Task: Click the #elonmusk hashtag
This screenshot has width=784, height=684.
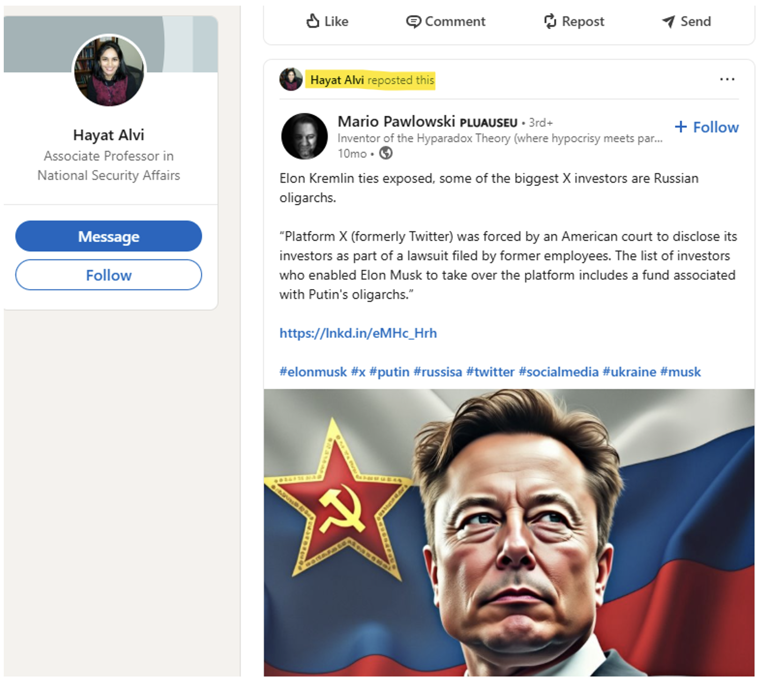Action: tap(313, 372)
